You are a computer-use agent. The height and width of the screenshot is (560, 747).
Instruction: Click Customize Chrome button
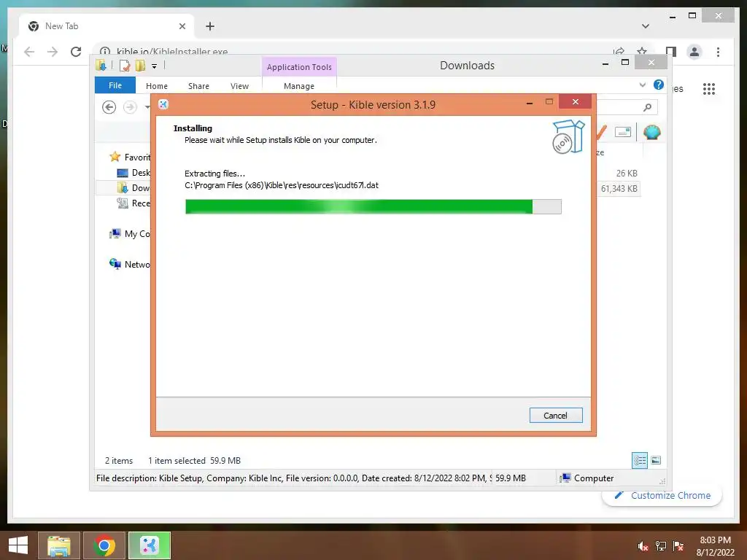pos(662,495)
